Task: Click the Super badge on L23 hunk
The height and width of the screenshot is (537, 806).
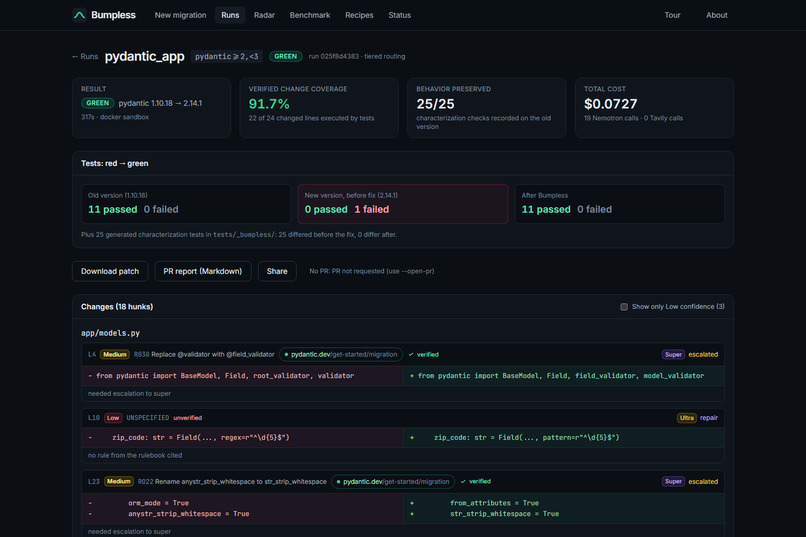Action: pos(673,482)
